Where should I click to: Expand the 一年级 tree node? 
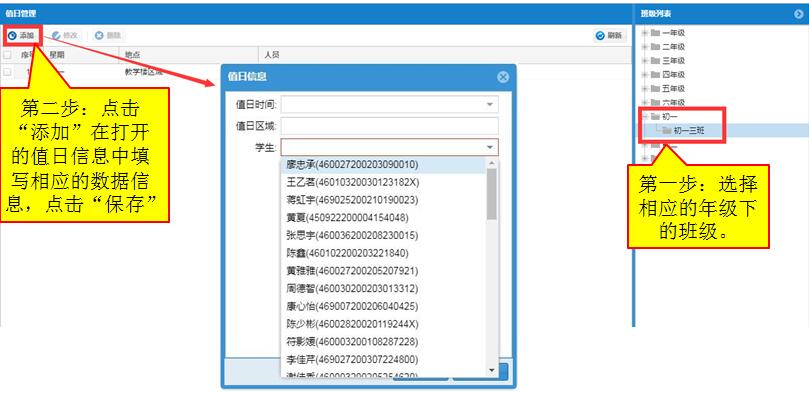[644, 33]
